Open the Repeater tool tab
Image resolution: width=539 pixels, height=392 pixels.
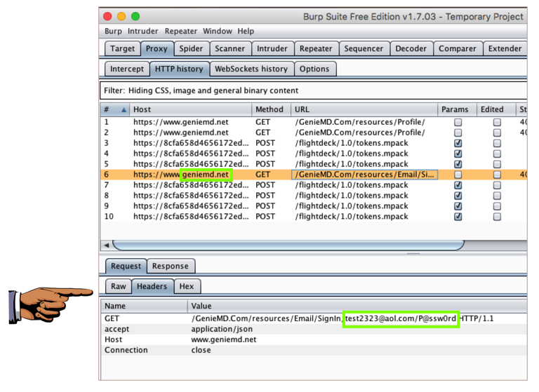pos(316,48)
